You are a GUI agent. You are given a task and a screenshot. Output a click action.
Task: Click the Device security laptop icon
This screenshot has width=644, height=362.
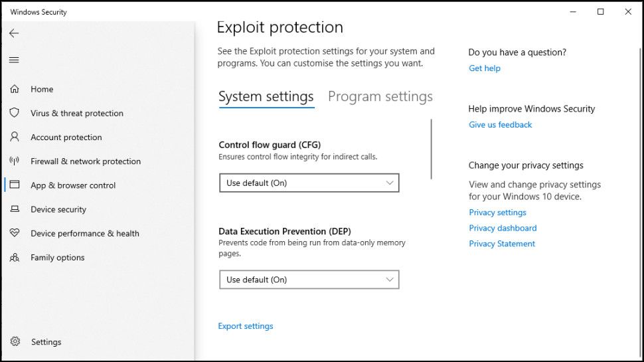pos(15,209)
